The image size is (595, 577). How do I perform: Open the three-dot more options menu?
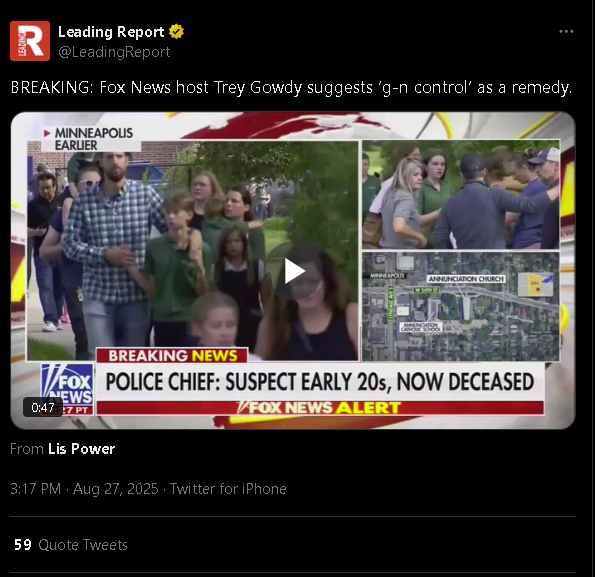point(566,31)
